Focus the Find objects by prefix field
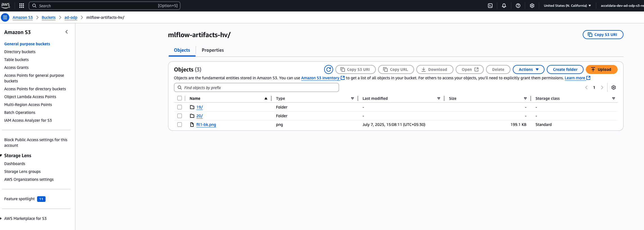The width and height of the screenshot is (644, 230). pos(256,87)
